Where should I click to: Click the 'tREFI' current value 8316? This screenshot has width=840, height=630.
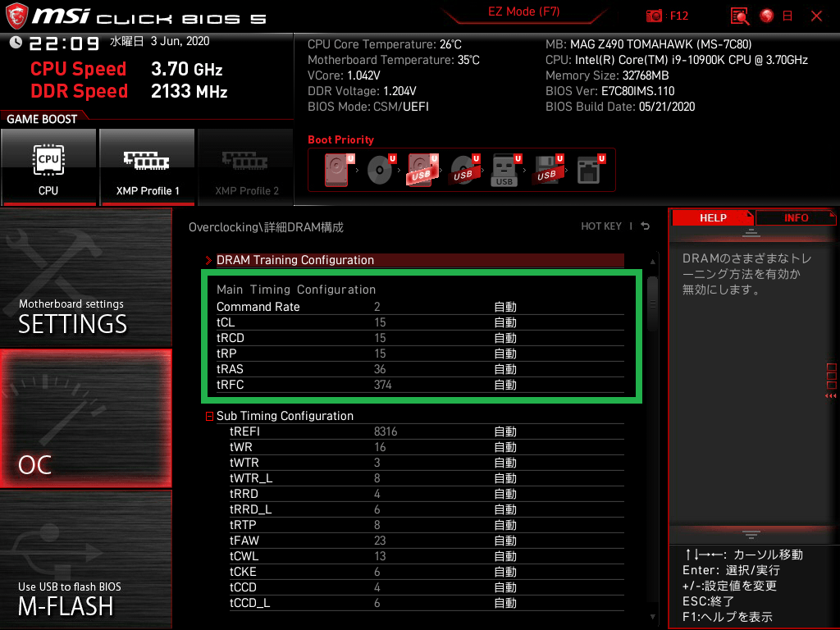click(386, 431)
